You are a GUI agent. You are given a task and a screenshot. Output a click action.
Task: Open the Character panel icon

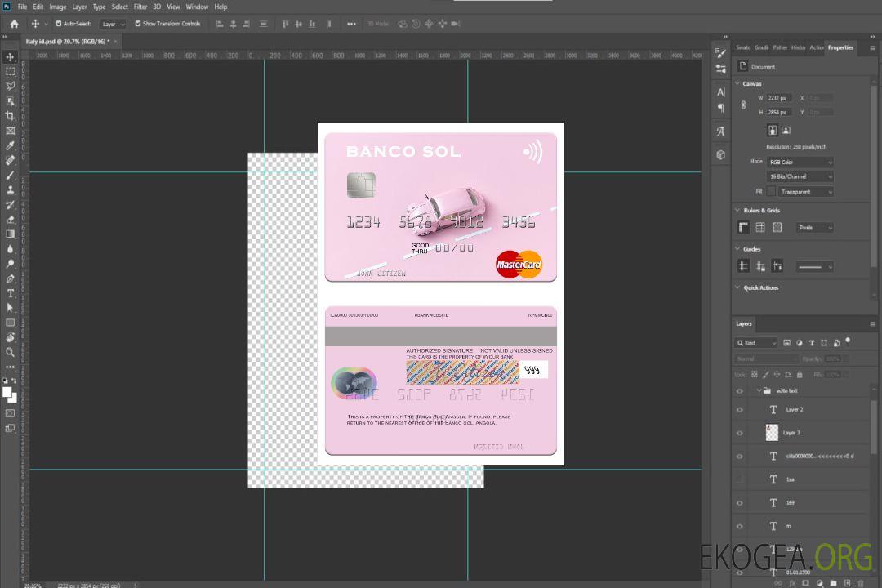click(720, 92)
